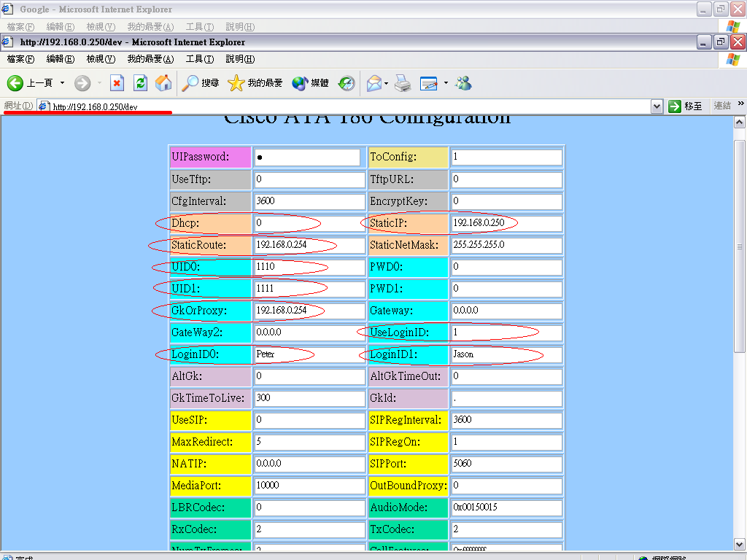
Task: Click the 連結 Links toolbar label
Action: (x=721, y=106)
